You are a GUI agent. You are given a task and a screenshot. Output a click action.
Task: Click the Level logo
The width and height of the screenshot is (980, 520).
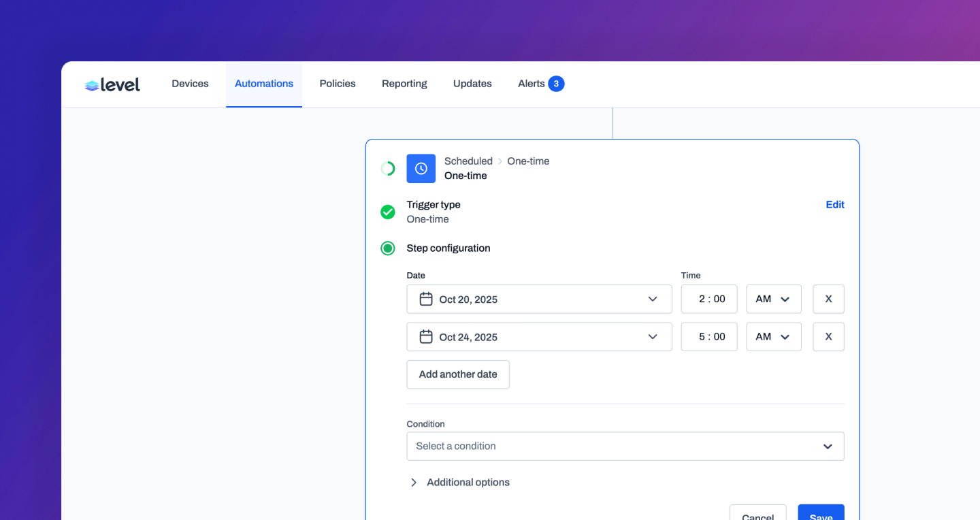click(x=112, y=84)
